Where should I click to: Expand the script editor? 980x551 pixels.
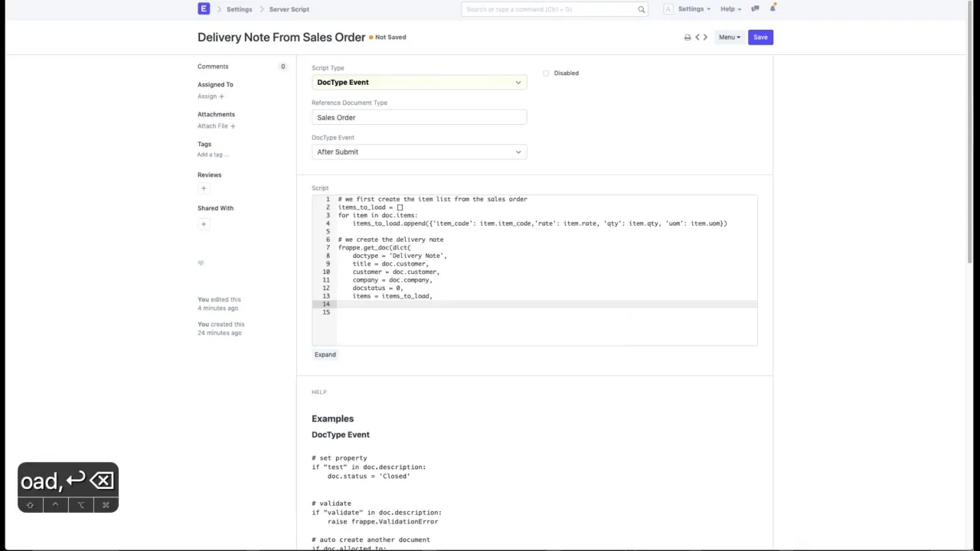325,354
